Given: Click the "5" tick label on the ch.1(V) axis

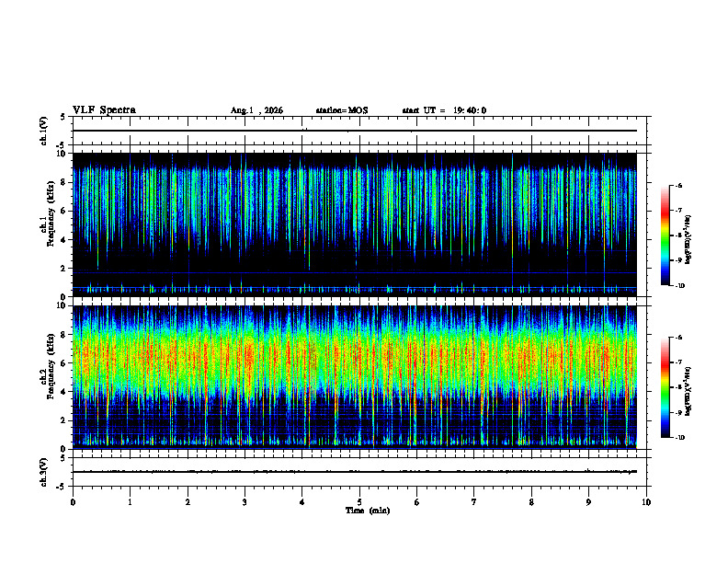Looking at the screenshot, I should [x=63, y=117].
